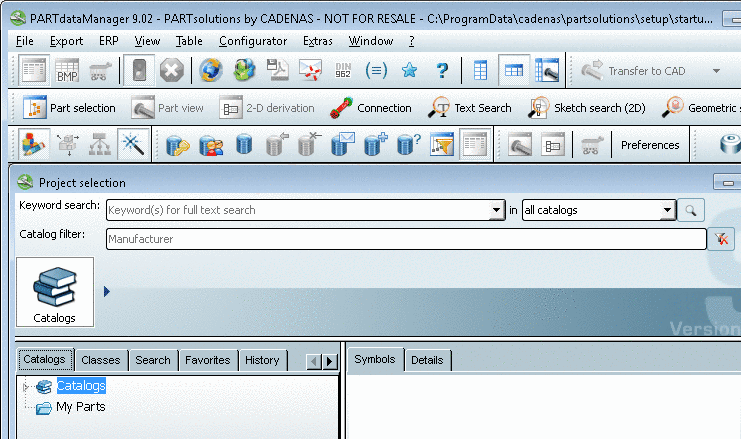Click the blue star favorites icon
The height and width of the screenshot is (439, 741).
(x=409, y=71)
